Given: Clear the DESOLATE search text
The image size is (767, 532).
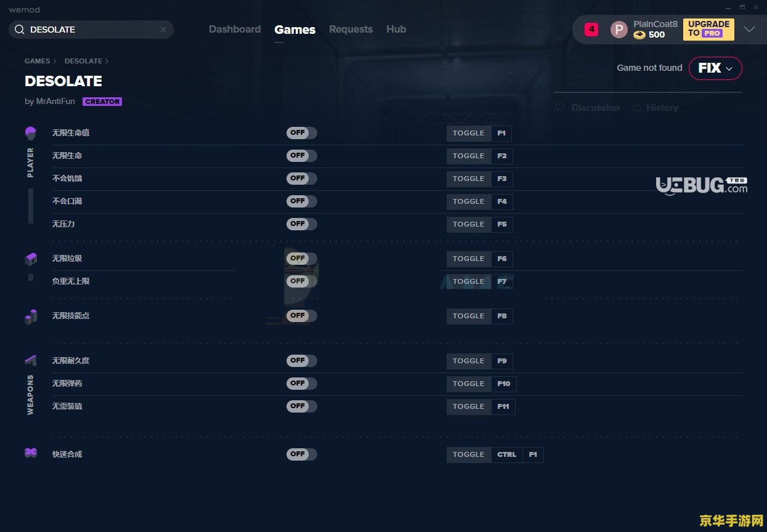Looking at the screenshot, I should (163, 30).
